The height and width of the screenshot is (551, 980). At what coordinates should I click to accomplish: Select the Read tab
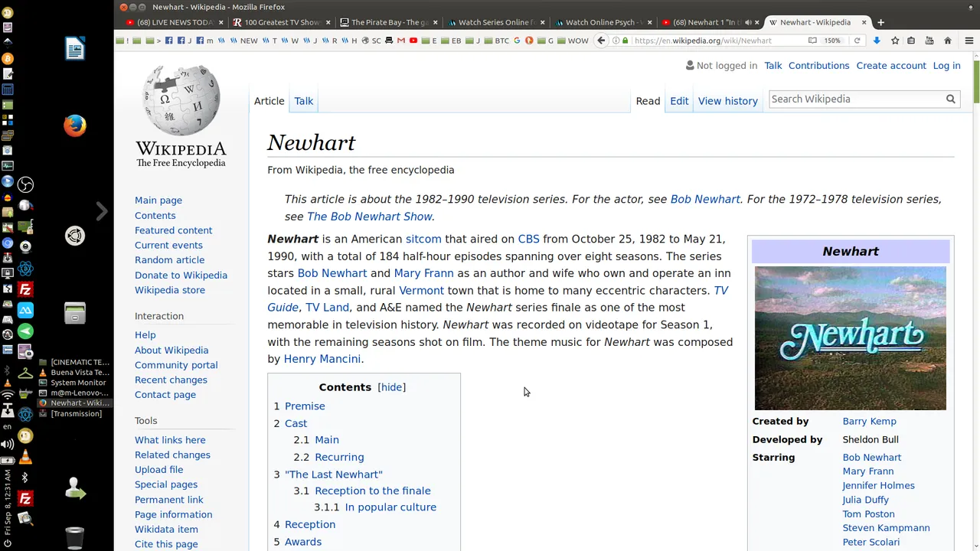click(x=648, y=101)
